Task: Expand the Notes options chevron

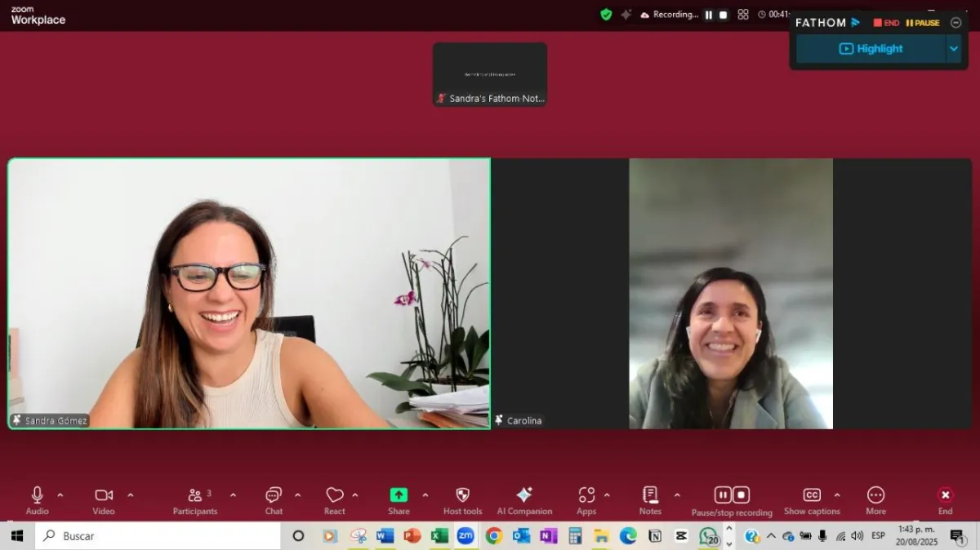Action: [676, 495]
